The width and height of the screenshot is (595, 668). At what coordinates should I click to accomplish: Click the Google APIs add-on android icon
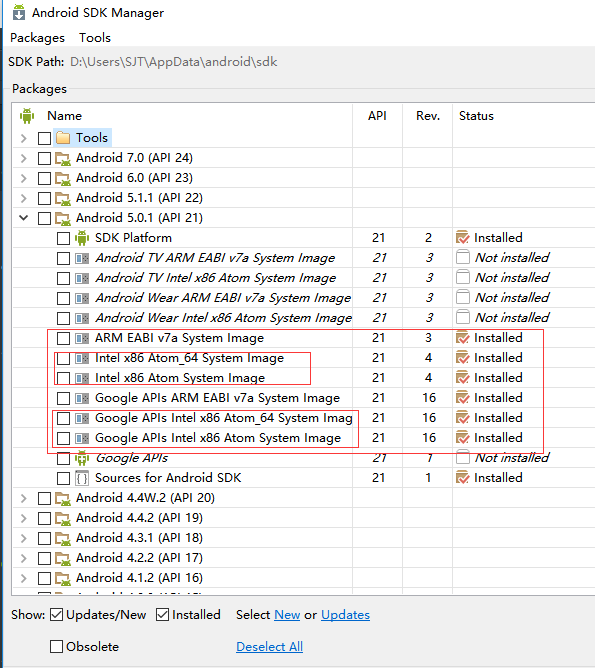tap(82, 458)
